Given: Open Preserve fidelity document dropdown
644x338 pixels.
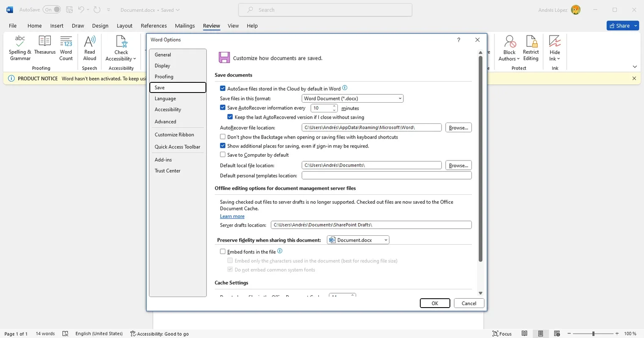Looking at the screenshot, I should pos(358,240).
